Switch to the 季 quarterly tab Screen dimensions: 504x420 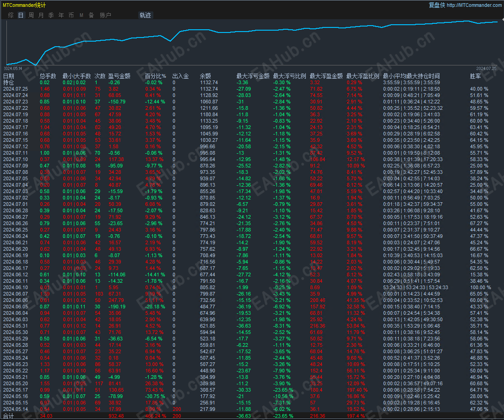coord(51,15)
